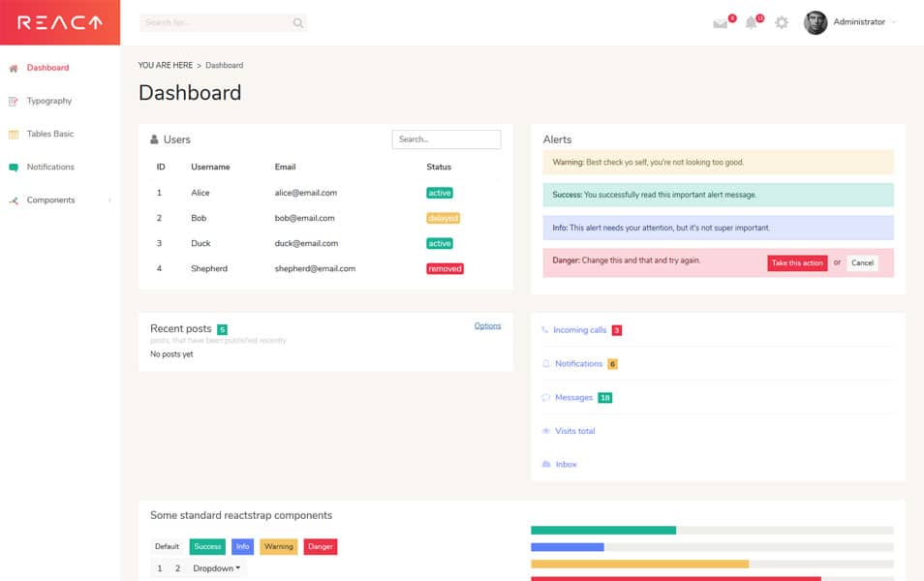The image size is (924, 581).
Task: Select the Dashboard home icon in the sidebar
Action: 14,67
